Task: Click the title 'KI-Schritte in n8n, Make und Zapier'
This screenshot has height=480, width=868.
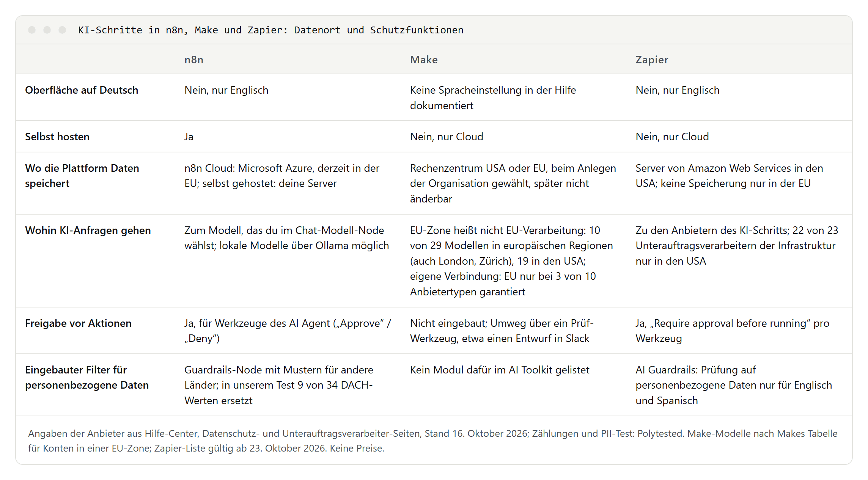Action: point(270,30)
